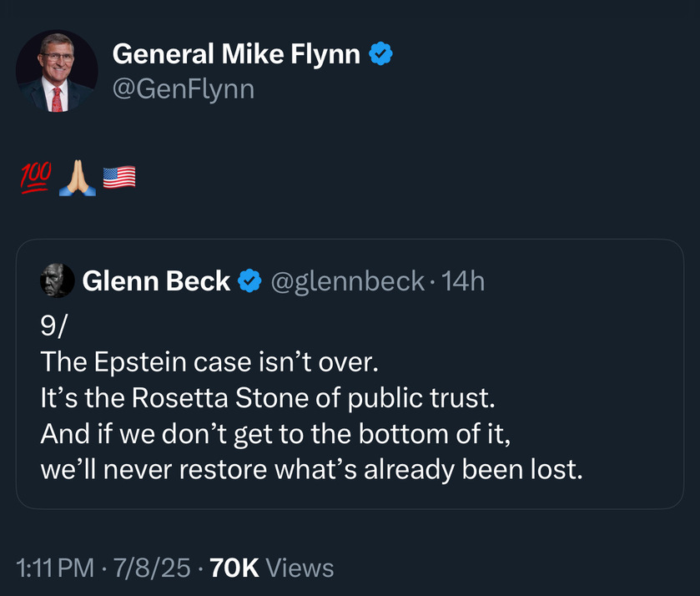Click the praying hands emoji
This screenshot has height=596, width=700.
click(x=78, y=178)
